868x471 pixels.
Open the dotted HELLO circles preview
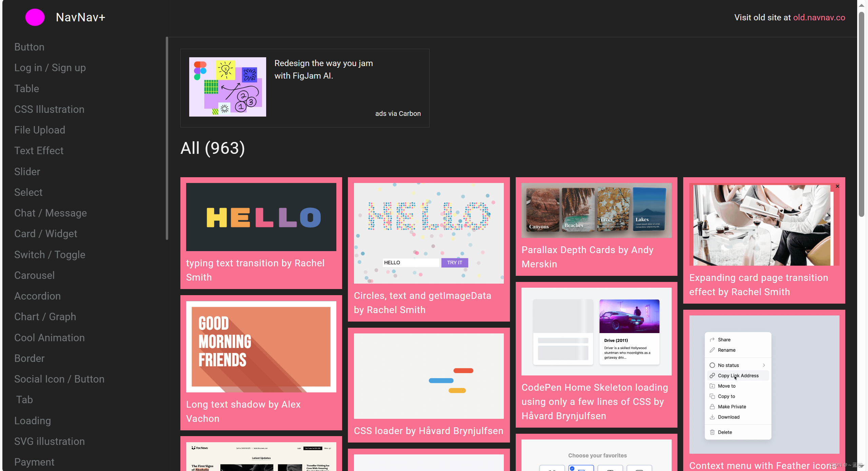click(x=429, y=233)
